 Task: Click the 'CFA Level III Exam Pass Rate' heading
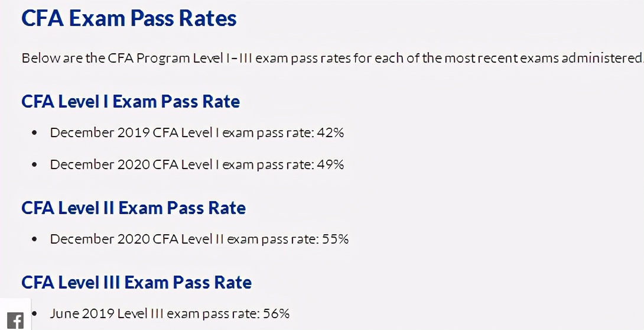point(136,282)
